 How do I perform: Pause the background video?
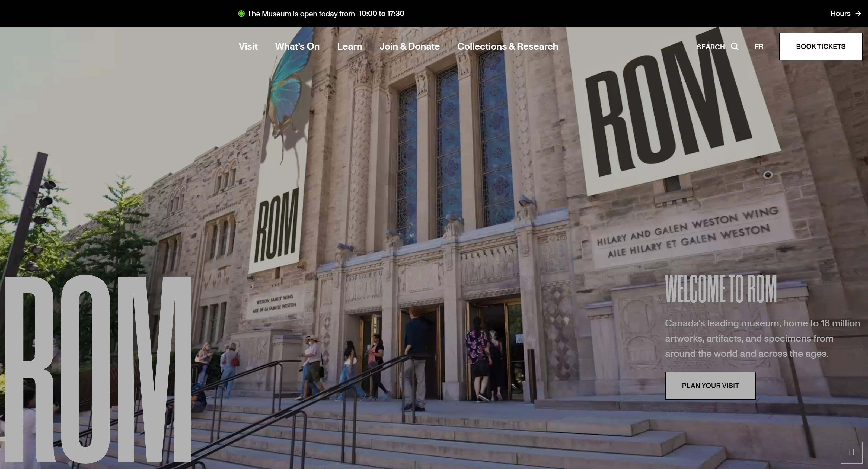point(851,452)
